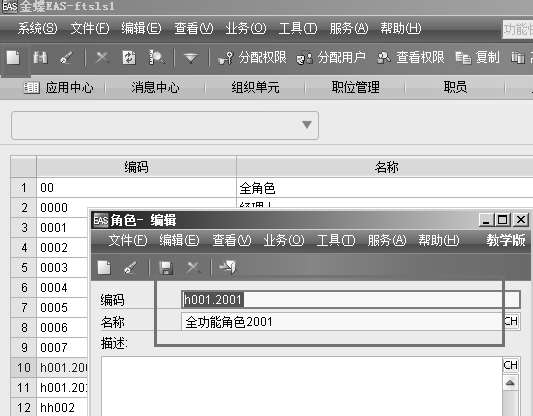The image size is (533, 416).
Task: Switch to the 职位管理 tab
Action: 356,87
